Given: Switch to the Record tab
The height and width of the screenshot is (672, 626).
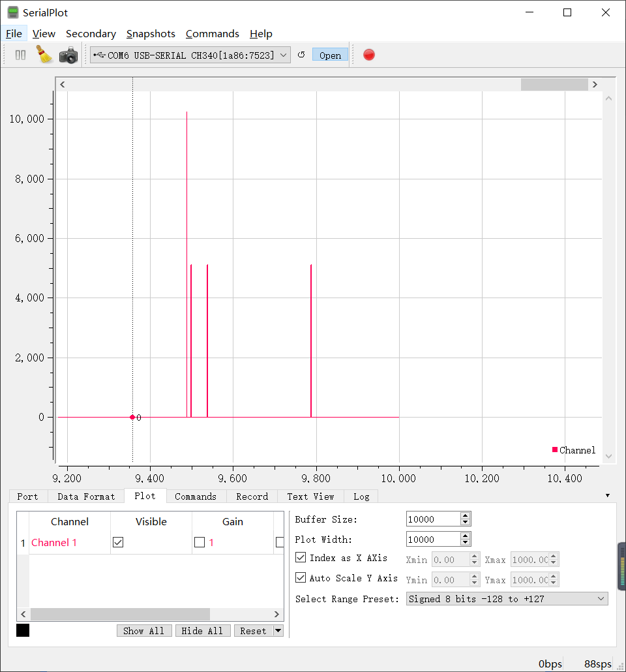Looking at the screenshot, I should 252,496.
